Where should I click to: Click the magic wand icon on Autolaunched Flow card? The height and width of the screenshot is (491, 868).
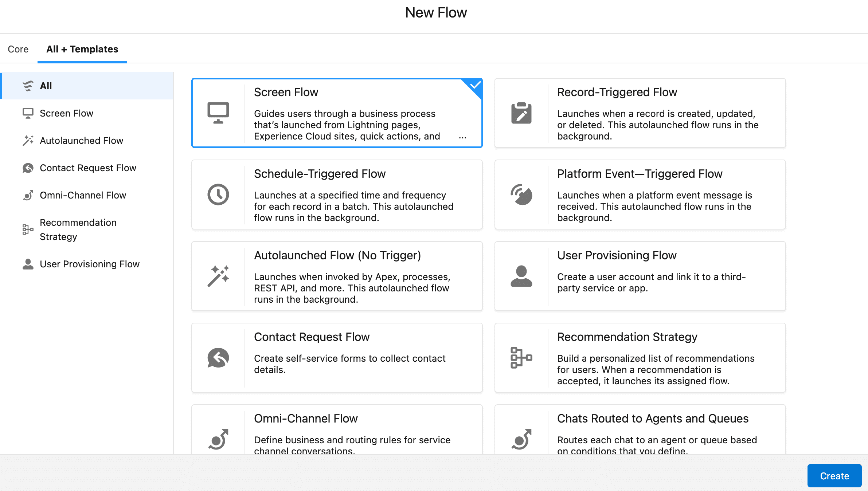(218, 276)
